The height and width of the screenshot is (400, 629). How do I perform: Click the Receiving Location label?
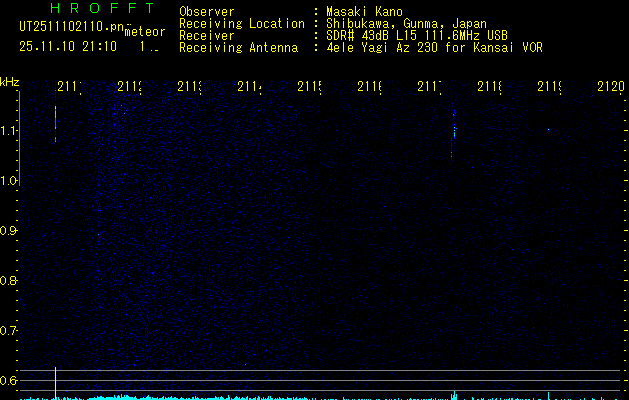[x=242, y=24]
